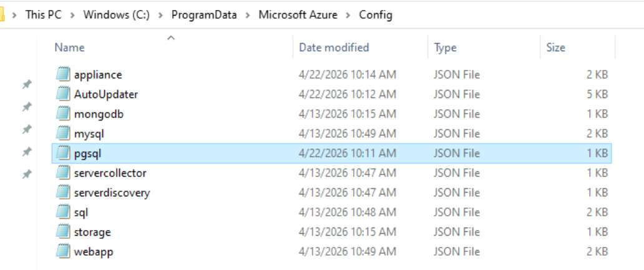Click date 4/13/2026 10:48 AM of sql
Viewport: 644px width, 270px height.
coord(348,213)
